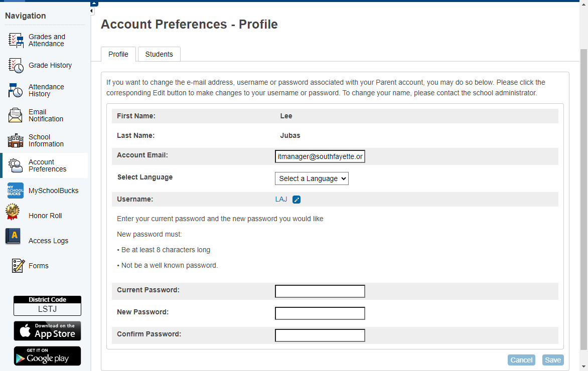Open School Information building icon
The height and width of the screenshot is (371, 588).
click(x=16, y=140)
